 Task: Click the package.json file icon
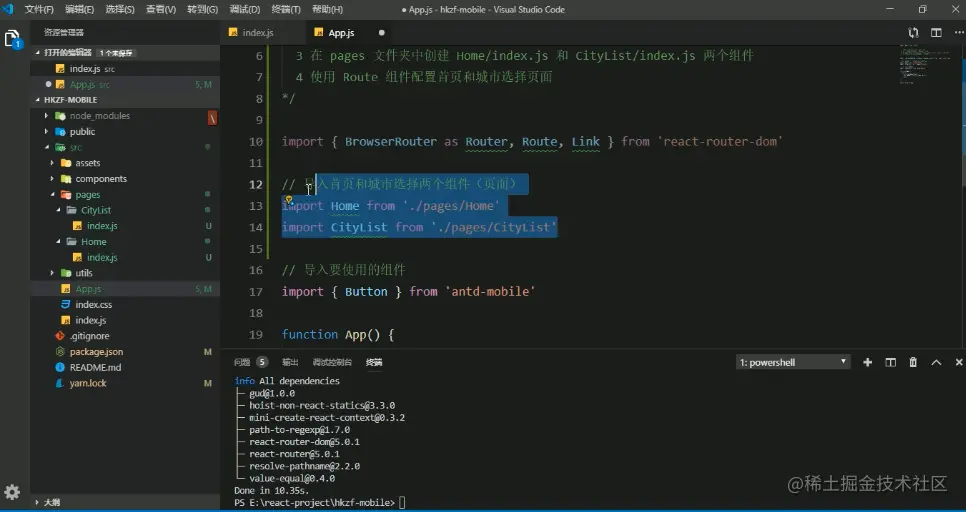click(x=60, y=352)
